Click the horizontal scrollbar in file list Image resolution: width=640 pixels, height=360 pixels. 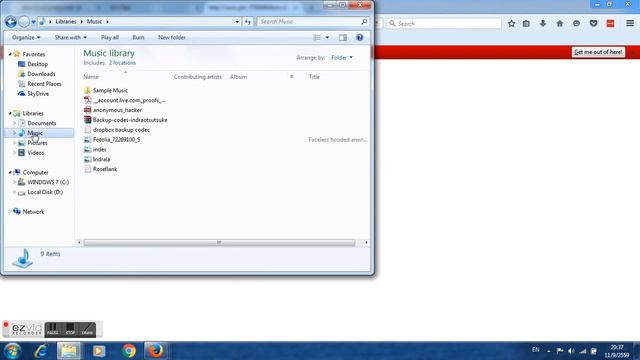pos(219,242)
